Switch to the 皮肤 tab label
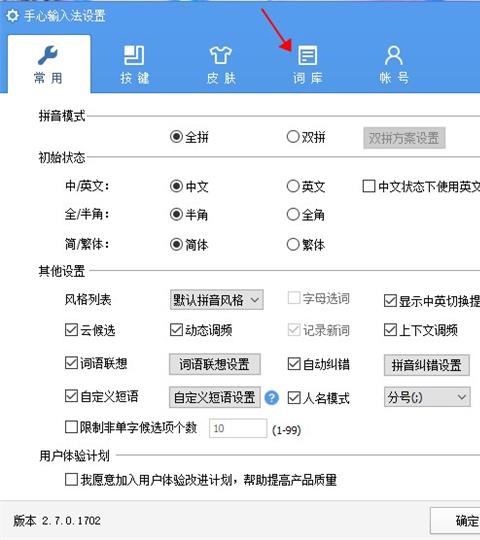This screenshot has width=480, height=540. pyautogui.click(x=221, y=78)
